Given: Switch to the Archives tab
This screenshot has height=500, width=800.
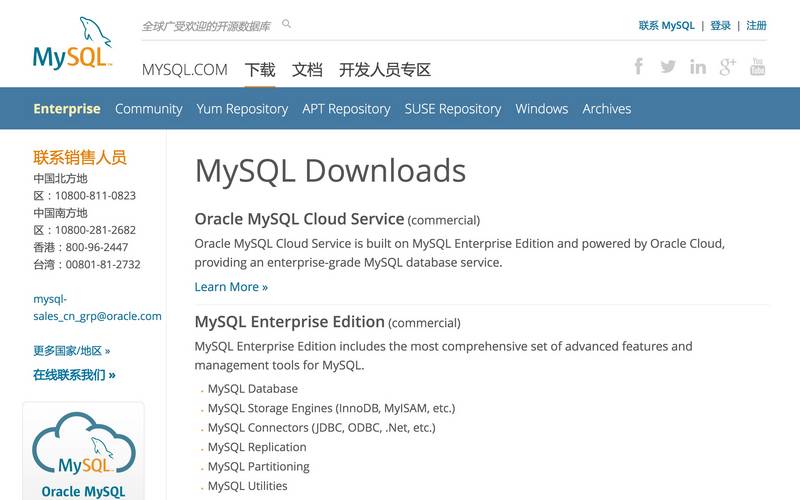Looking at the screenshot, I should click(607, 109).
